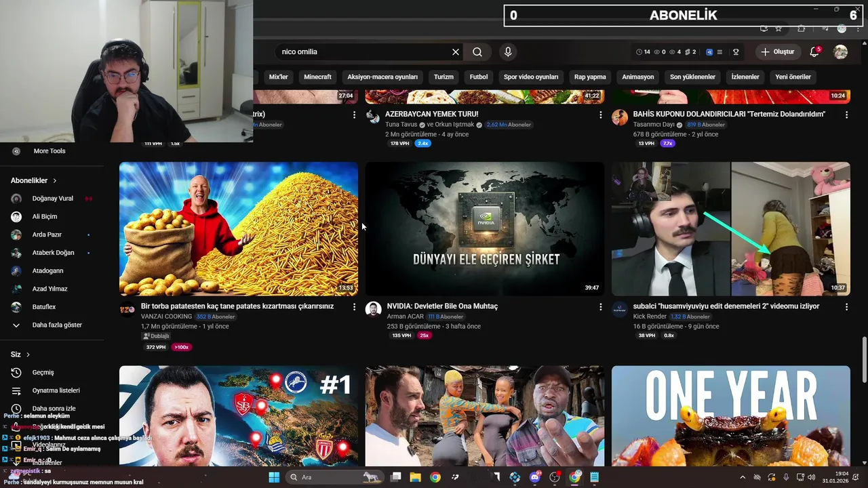Open the YouTube account avatar menu

[x=840, y=52]
